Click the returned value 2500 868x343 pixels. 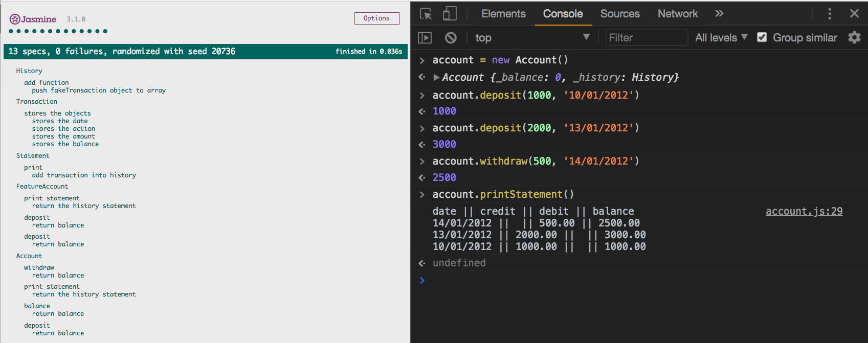(444, 177)
